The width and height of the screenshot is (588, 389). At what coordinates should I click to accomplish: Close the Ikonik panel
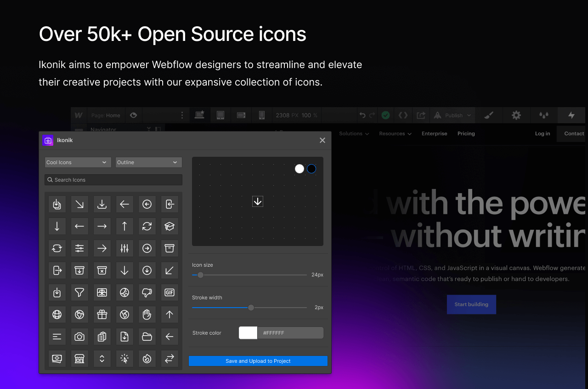click(x=322, y=140)
